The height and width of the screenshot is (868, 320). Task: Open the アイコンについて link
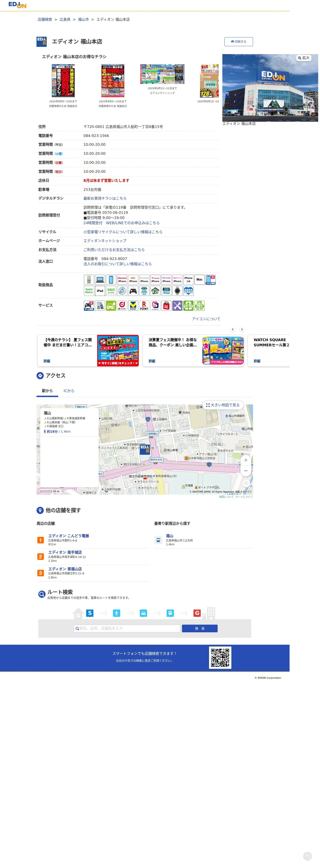point(206,319)
